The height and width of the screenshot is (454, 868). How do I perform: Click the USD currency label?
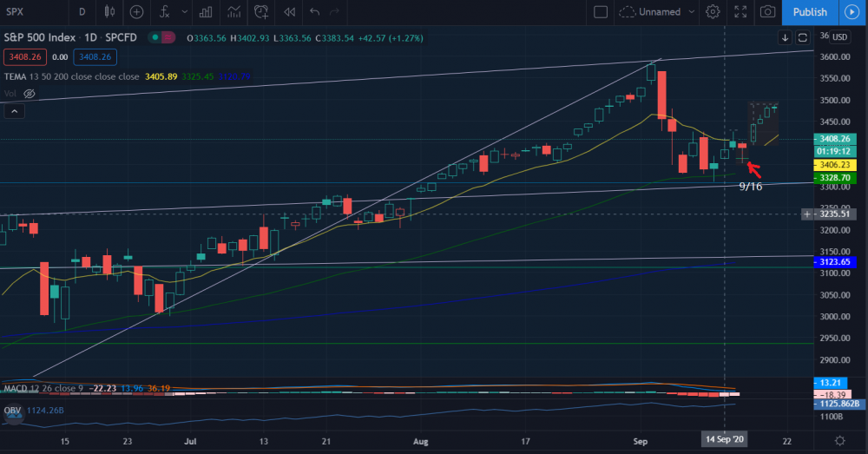(839, 37)
